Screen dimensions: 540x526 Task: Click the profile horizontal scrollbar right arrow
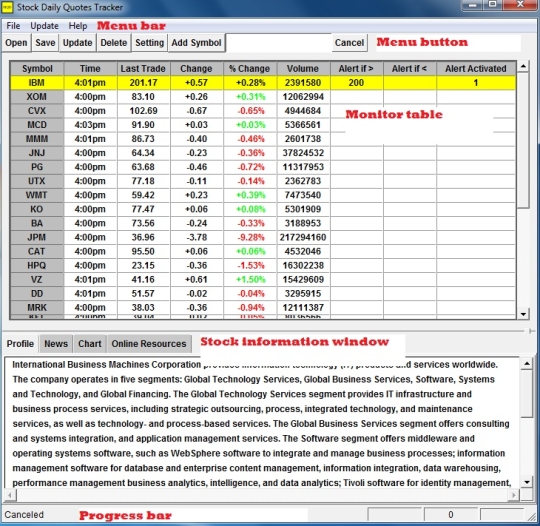click(514, 495)
